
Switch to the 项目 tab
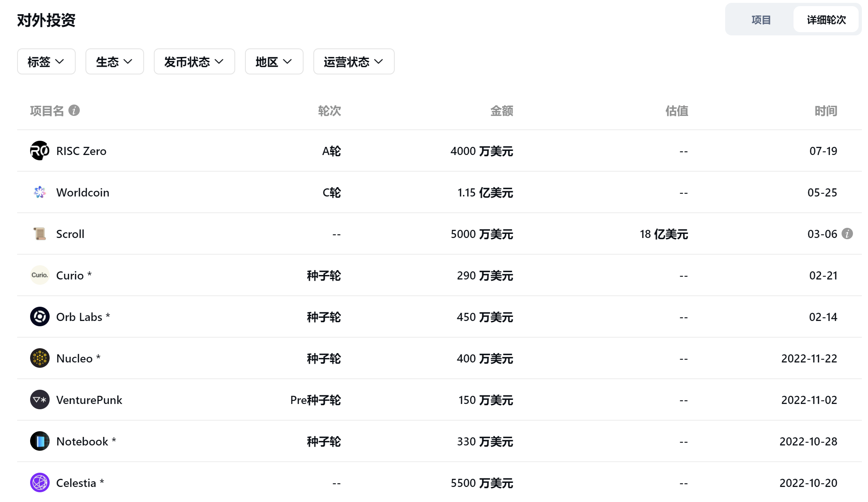[x=761, y=20]
